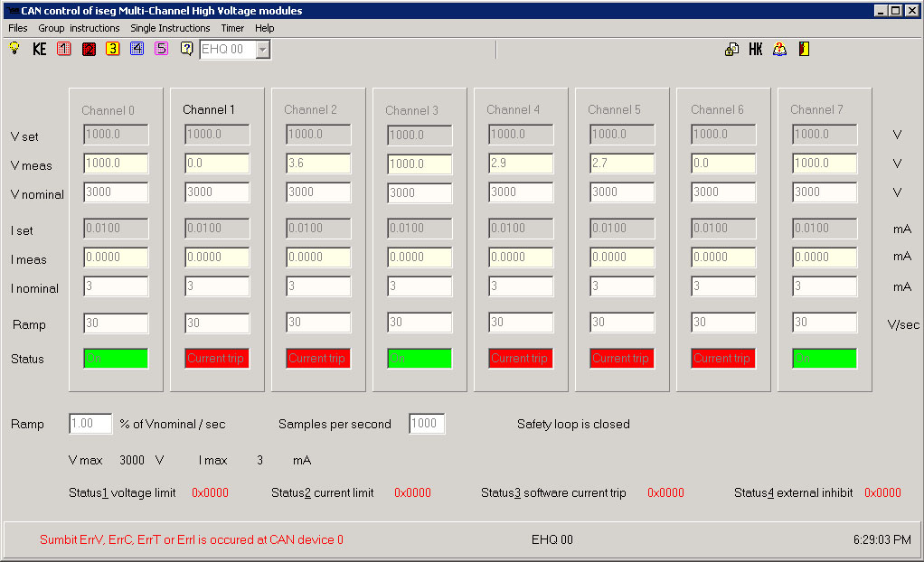Select the yellow number 3 toolbar icon
This screenshot has height=562, width=924.
pos(112,49)
